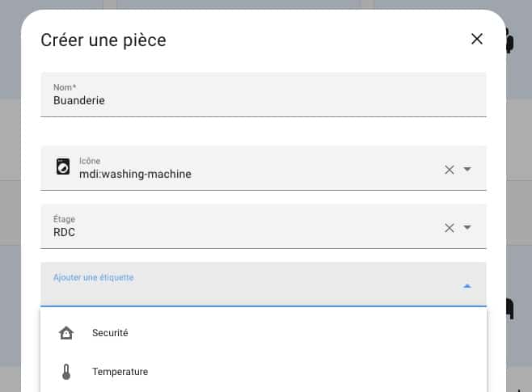Select the Temperature label option
The width and height of the screenshot is (532, 392).
(264, 372)
